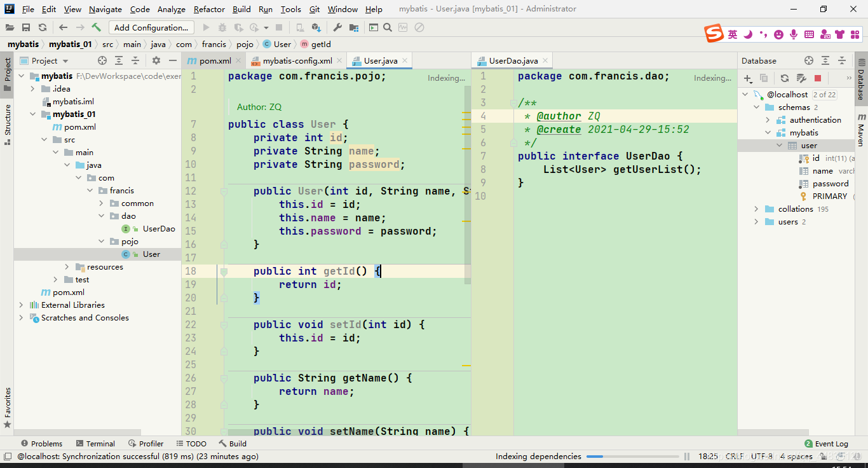Click the Open folder toolbar icon
This screenshot has width=868, height=468.
10,27
